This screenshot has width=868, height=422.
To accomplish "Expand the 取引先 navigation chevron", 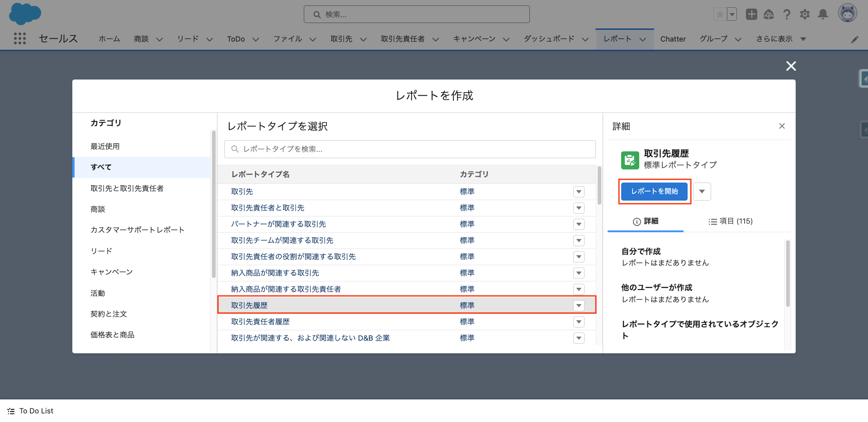I will tap(363, 39).
